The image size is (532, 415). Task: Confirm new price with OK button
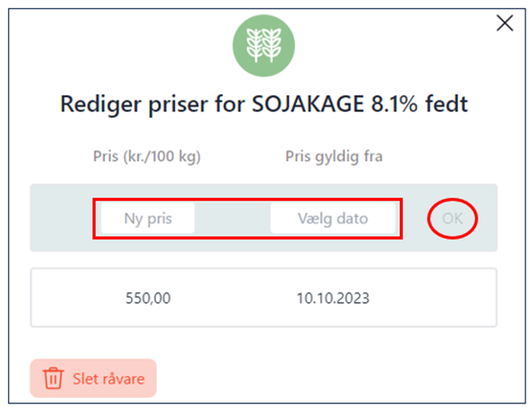[452, 219]
